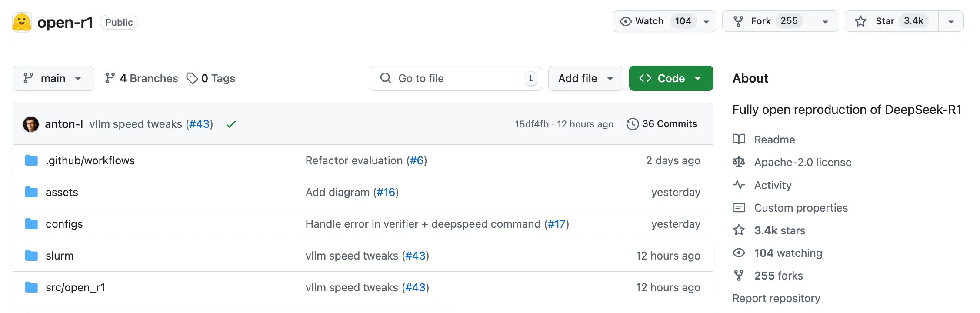Click the Hugging Face organization avatar

tap(21, 22)
